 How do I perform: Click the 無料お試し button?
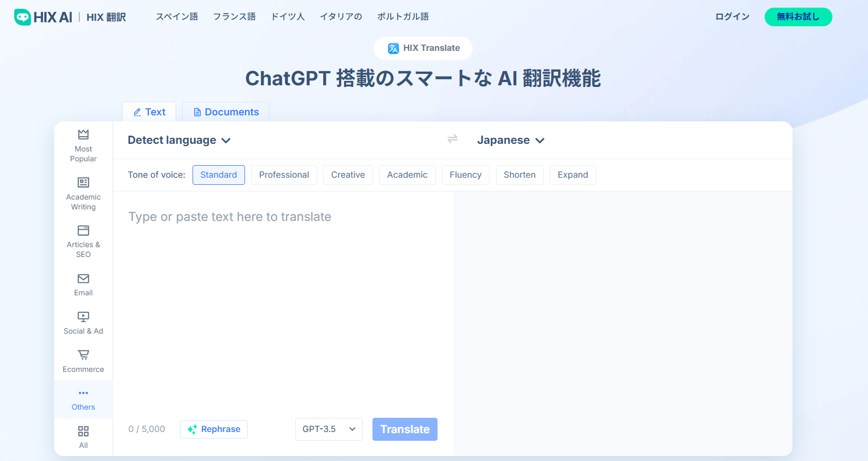point(798,17)
